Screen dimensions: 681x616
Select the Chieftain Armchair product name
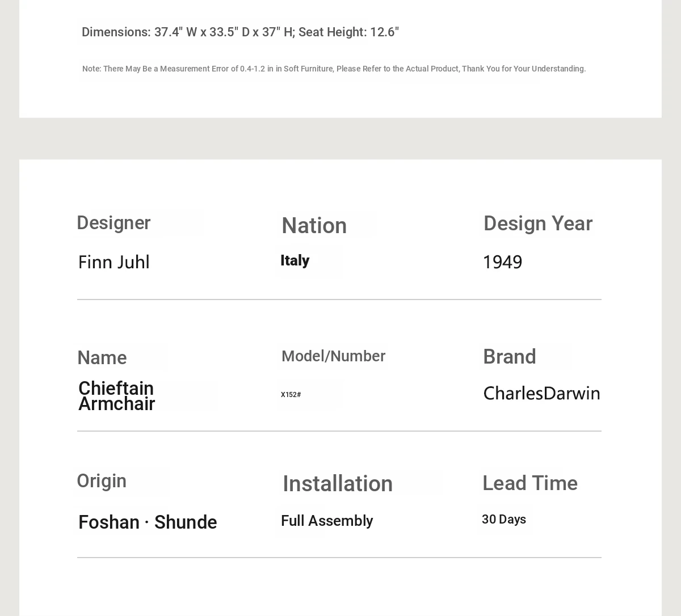pos(116,396)
